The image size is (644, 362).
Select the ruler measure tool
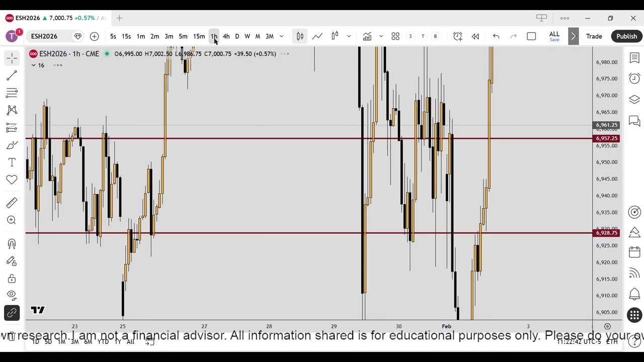click(12, 203)
